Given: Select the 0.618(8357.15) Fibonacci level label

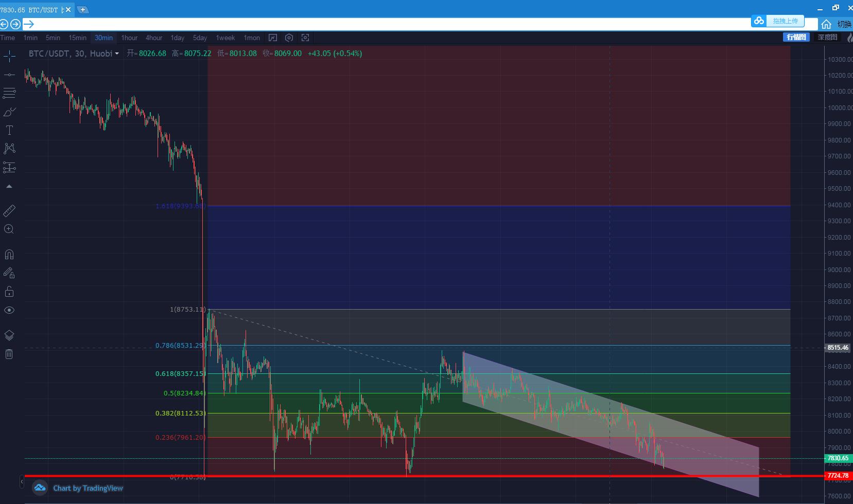Looking at the screenshot, I should point(180,374).
